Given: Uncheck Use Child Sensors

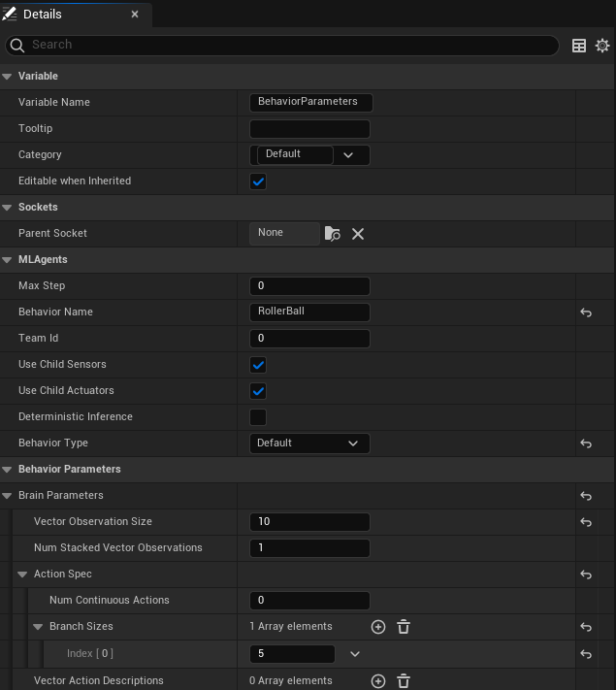Looking at the screenshot, I should click(x=258, y=365).
